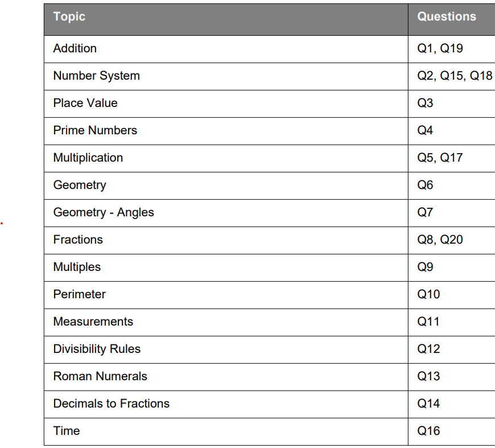Click the "Multiples" topic cell

click(77, 267)
